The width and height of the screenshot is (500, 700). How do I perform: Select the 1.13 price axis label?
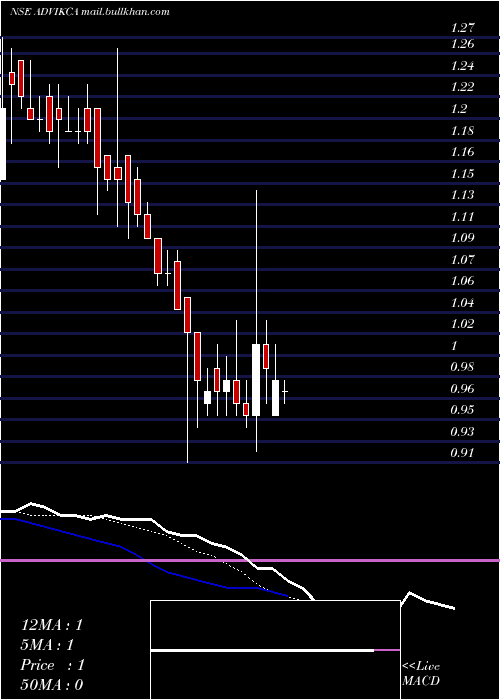pos(463,195)
